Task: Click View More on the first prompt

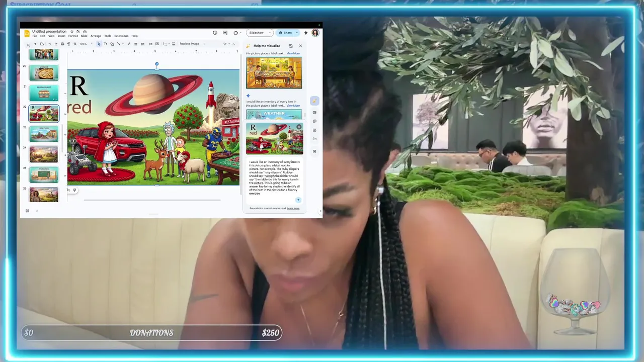Action: coord(293,53)
